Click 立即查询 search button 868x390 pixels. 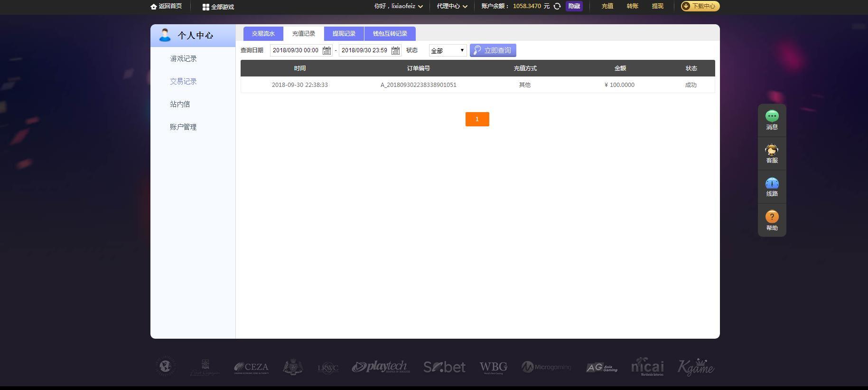[x=493, y=50]
